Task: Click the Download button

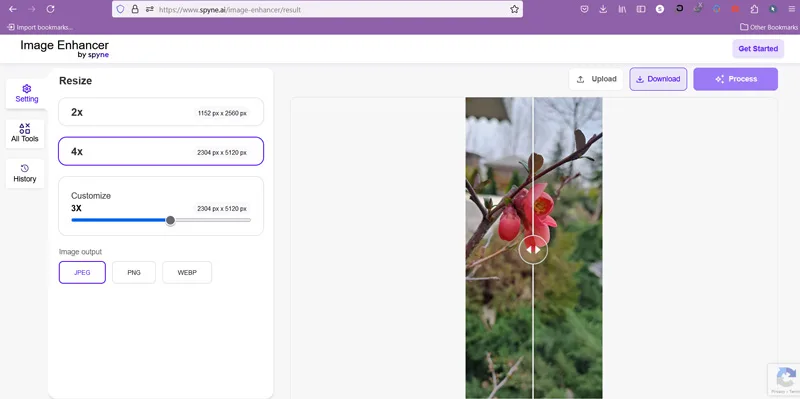Action: click(658, 79)
